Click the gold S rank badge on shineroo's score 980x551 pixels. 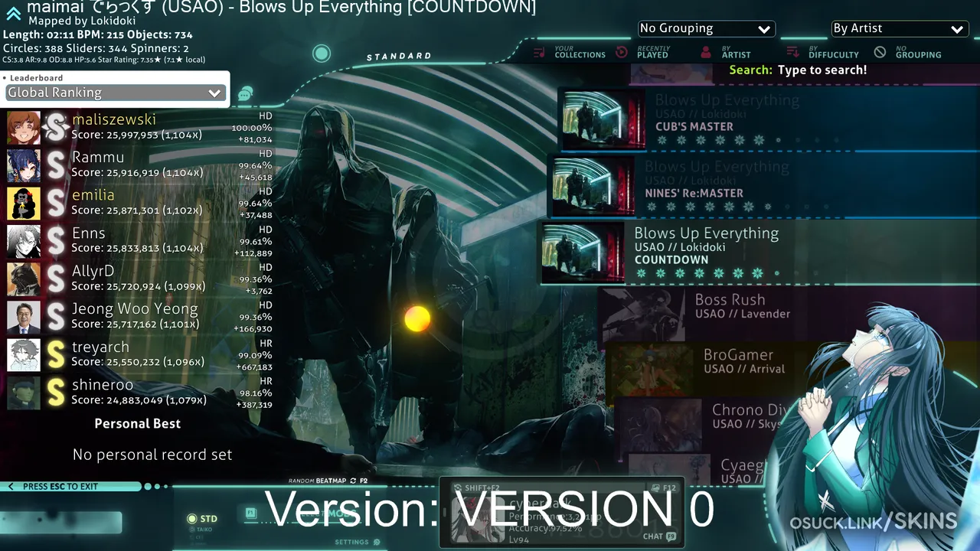[x=56, y=393]
